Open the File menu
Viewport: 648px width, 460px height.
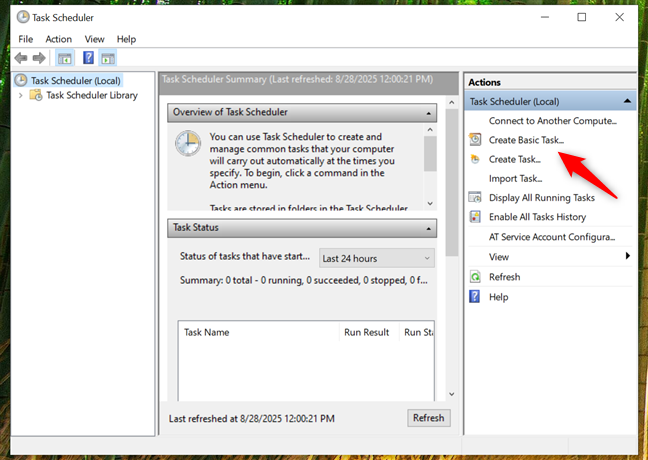pos(25,39)
